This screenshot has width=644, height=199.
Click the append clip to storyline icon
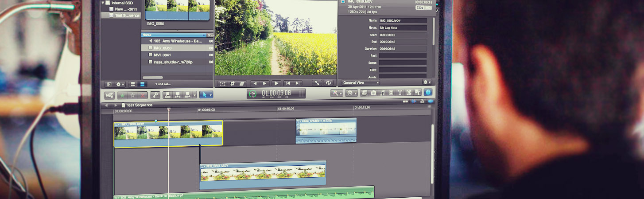click(188, 95)
